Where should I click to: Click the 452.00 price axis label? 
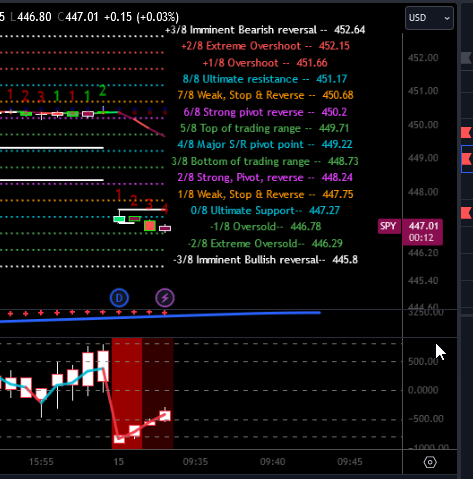tap(423, 58)
